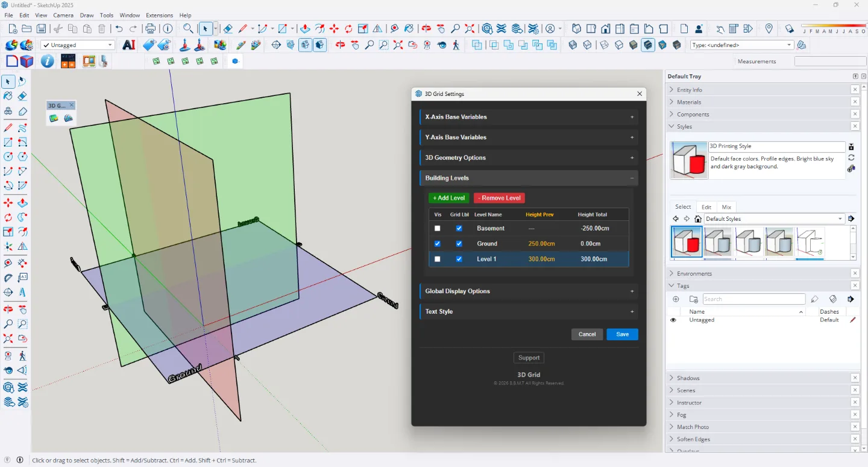Select the Pie tool in left toolbar
This screenshot has width=868, height=467.
coord(22,187)
